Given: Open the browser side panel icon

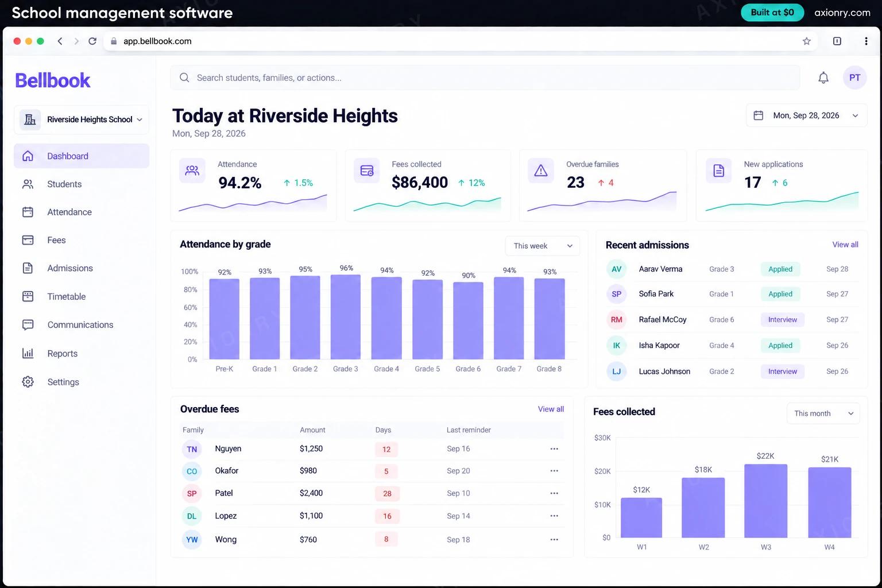Looking at the screenshot, I should pyautogui.click(x=837, y=41).
